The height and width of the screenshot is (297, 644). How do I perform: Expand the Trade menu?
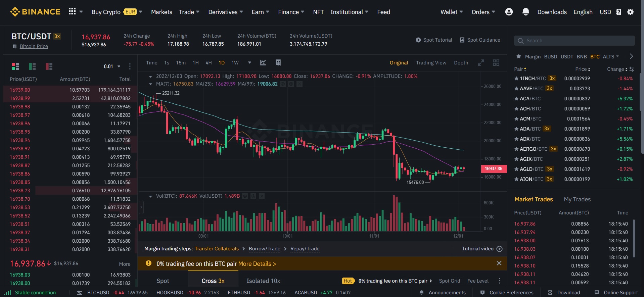click(x=189, y=12)
